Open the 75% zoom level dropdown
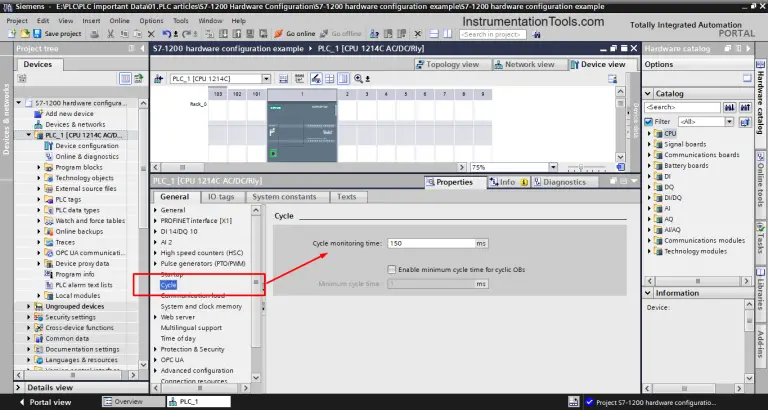This screenshot has width=768, height=410. click(x=553, y=168)
